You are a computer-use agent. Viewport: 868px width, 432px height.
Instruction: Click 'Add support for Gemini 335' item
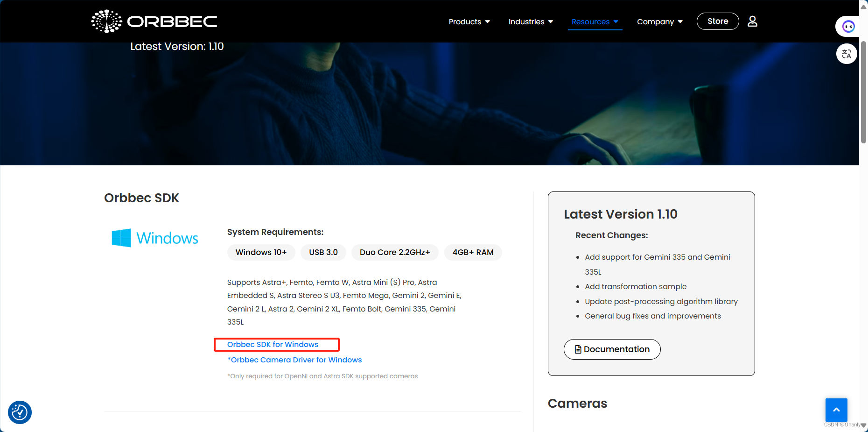click(x=658, y=264)
